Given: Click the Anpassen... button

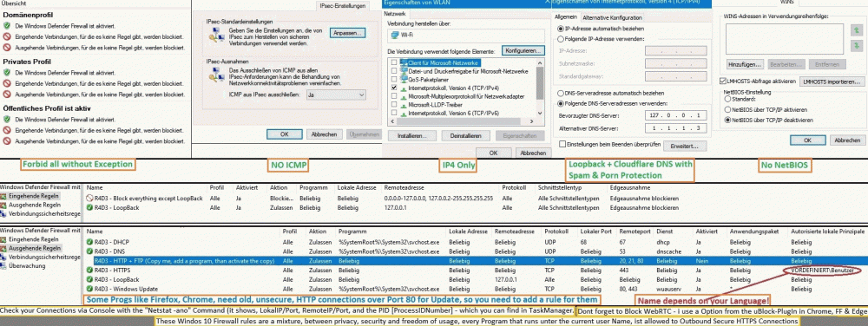Looking at the screenshot, I should coord(348,33).
